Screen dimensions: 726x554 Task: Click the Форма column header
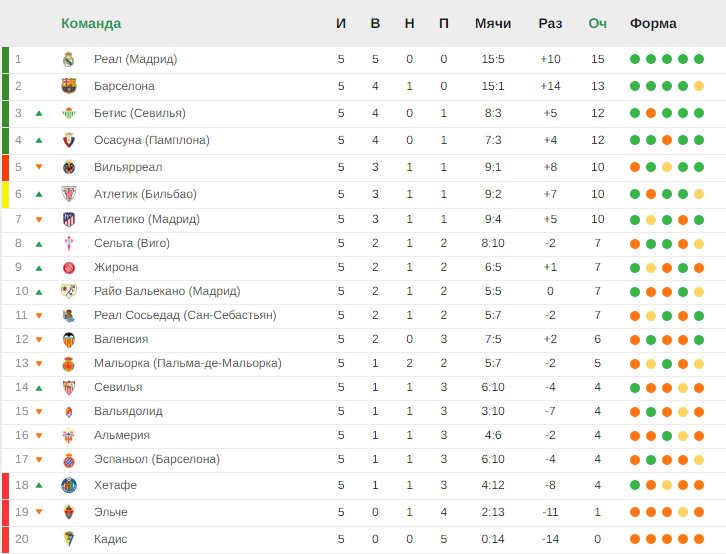(x=653, y=23)
